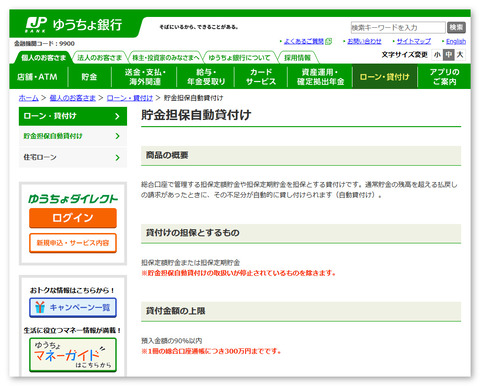Open the よくあるご質問 link
This screenshot has height=386, width=480.
303,41
